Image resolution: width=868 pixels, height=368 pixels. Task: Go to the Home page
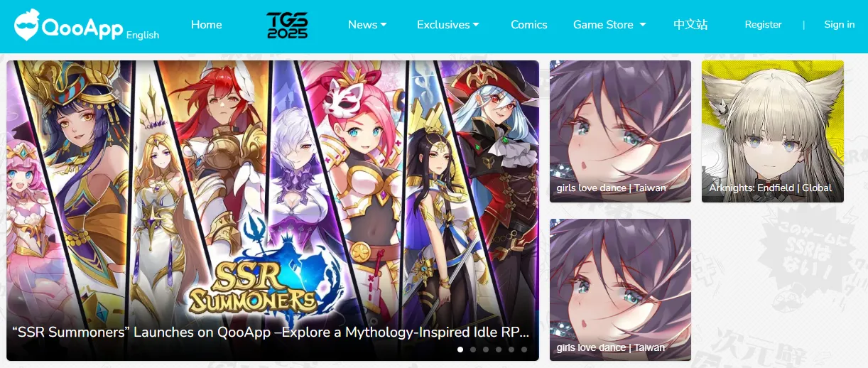(207, 25)
